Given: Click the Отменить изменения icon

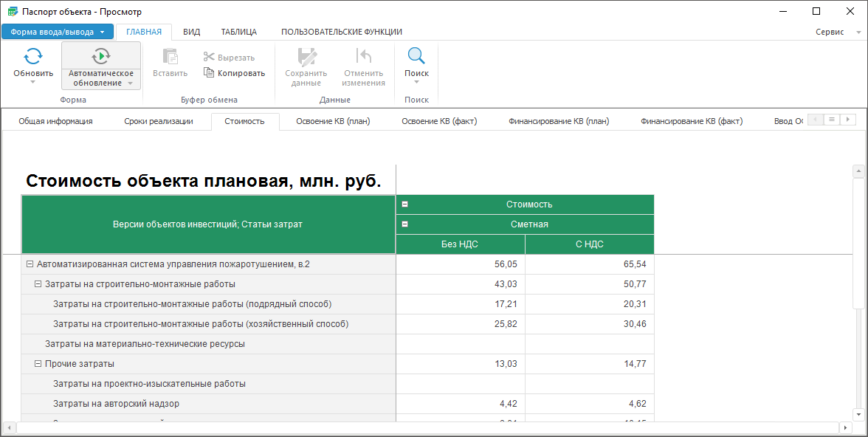Looking at the screenshot, I should pyautogui.click(x=363, y=56).
